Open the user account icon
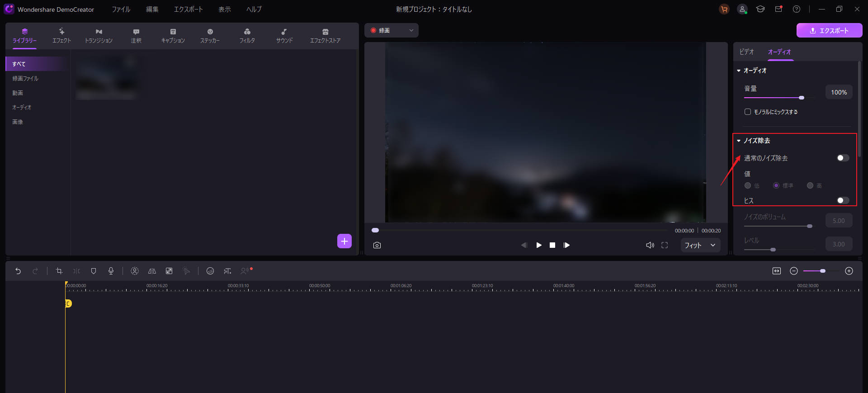The height and width of the screenshot is (393, 868). click(x=742, y=9)
